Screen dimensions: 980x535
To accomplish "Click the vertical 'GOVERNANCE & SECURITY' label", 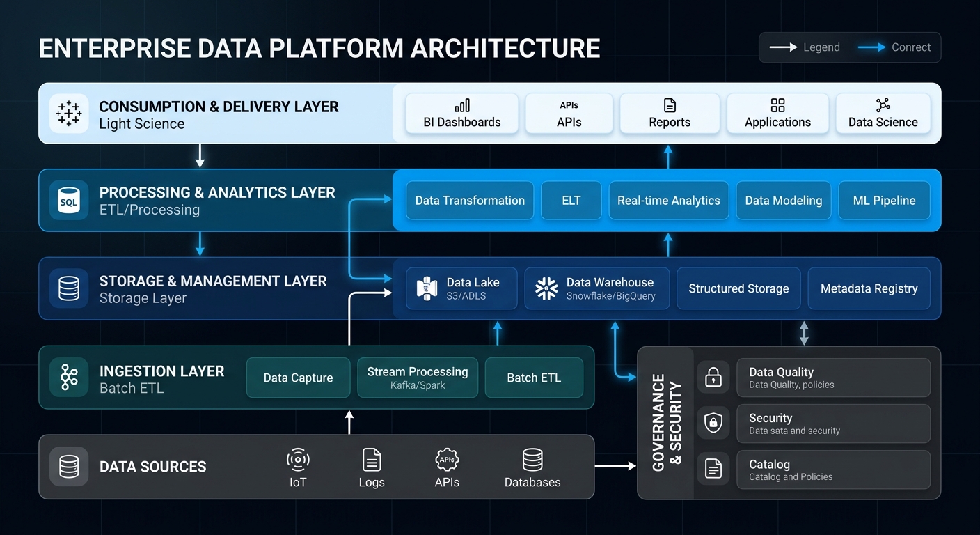I will (x=667, y=423).
